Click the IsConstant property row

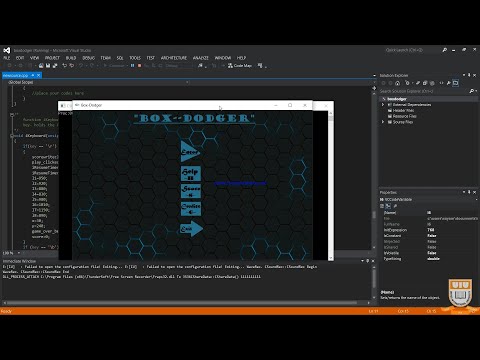(430, 236)
